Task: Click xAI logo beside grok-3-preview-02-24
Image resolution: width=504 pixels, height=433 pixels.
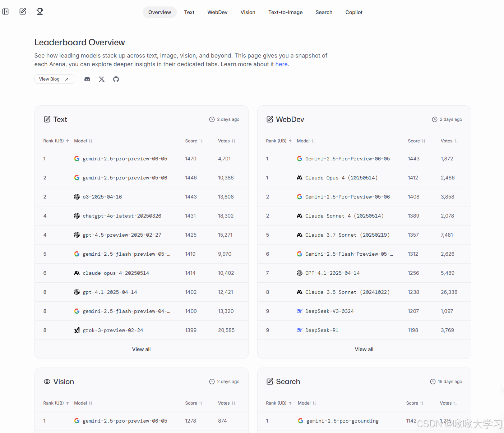Action: click(x=77, y=330)
